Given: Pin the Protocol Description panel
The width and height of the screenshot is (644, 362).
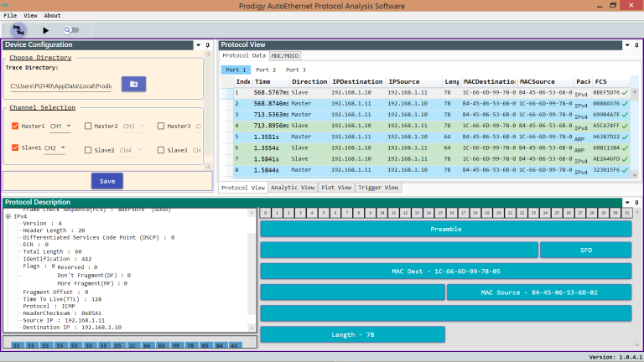Looking at the screenshot, I should [636, 202].
